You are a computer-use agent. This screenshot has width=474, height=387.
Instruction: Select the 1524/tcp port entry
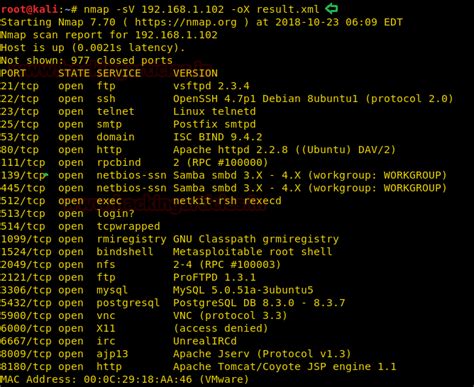[x=26, y=252]
